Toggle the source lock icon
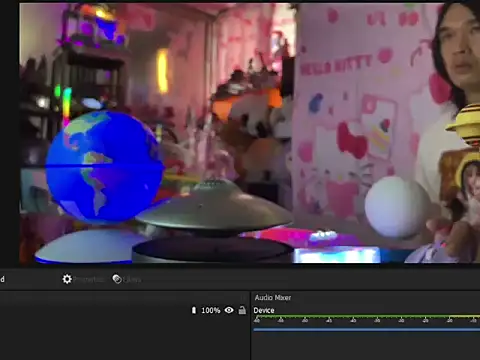This screenshot has width=480, height=360. click(x=242, y=310)
